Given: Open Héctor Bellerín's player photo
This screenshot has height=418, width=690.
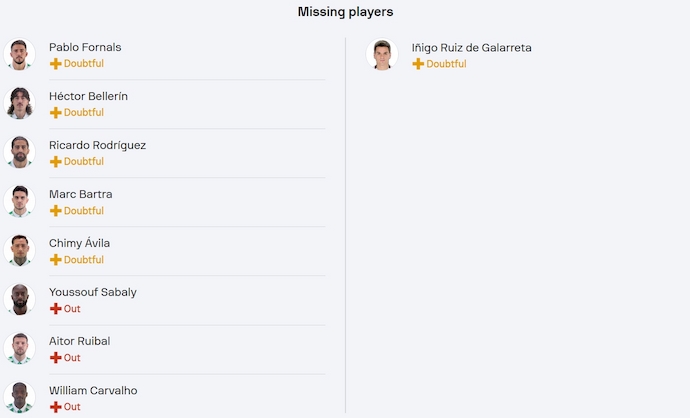Looking at the screenshot, I should point(19,103).
